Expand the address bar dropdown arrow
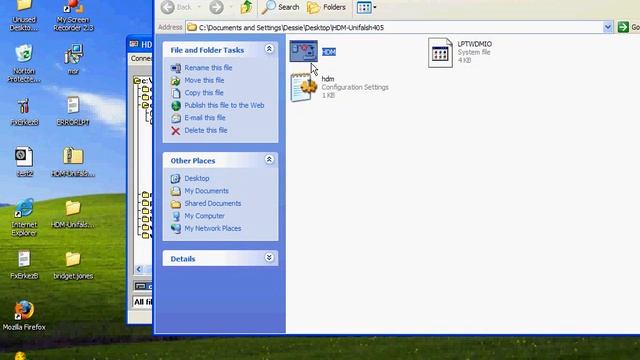The image size is (640, 360). [607, 27]
